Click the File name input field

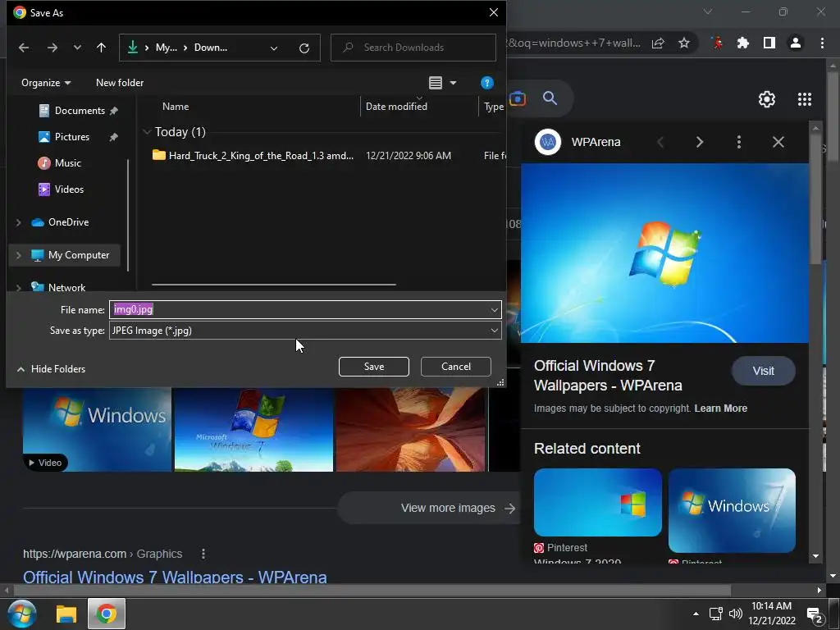tap(298, 309)
